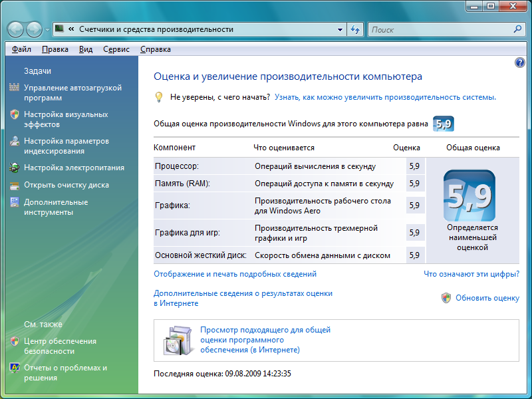Open the Вид menu
The height and width of the screenshot is (399, 532).
tap(85, 49)
